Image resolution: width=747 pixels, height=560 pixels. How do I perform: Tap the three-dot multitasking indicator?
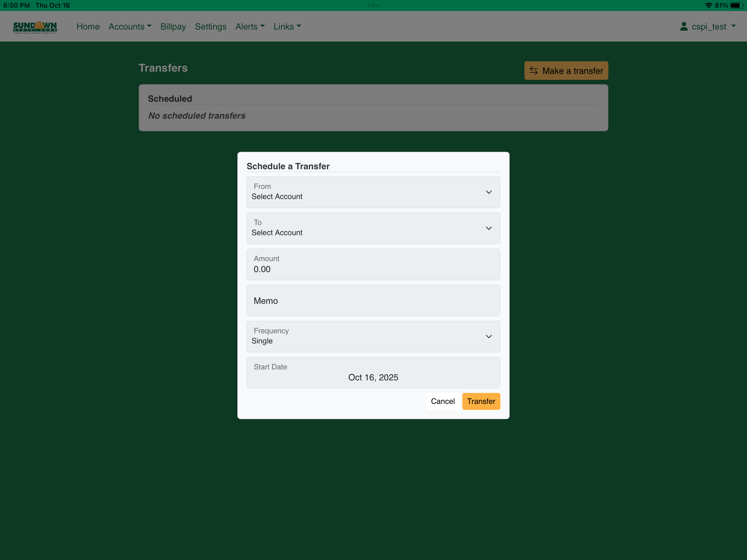373,5
